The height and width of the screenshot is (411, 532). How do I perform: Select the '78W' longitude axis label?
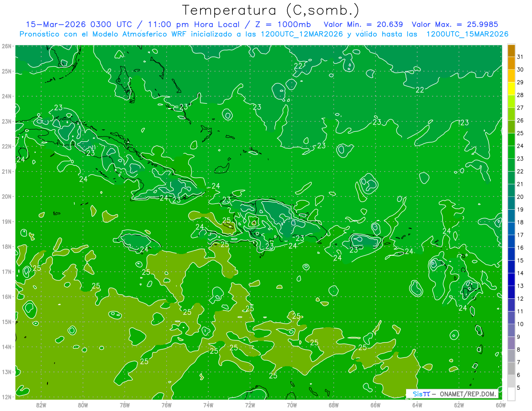[125, 405]
